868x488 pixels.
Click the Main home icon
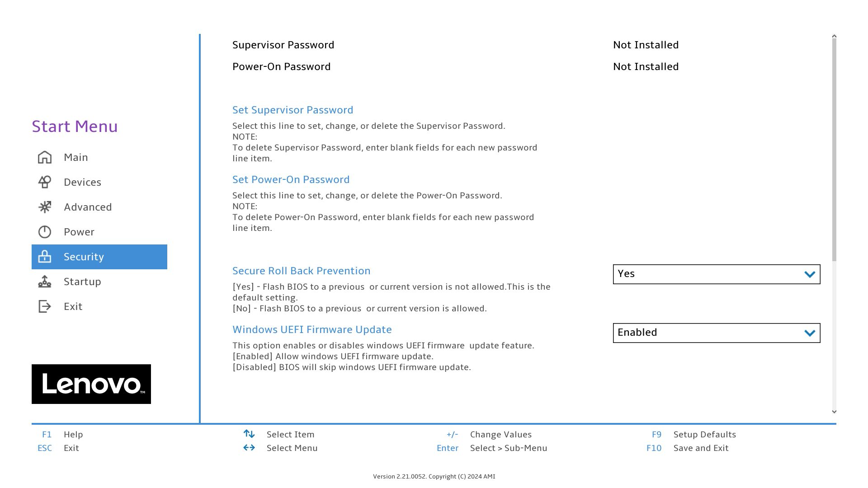pyautogui.click(x=45, y=157)
